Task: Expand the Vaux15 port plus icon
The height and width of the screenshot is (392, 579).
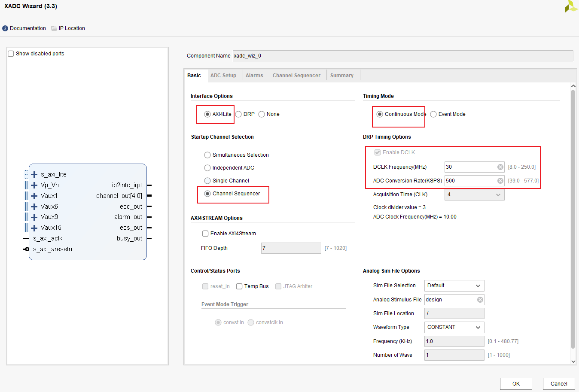Action: click(34, 228)
